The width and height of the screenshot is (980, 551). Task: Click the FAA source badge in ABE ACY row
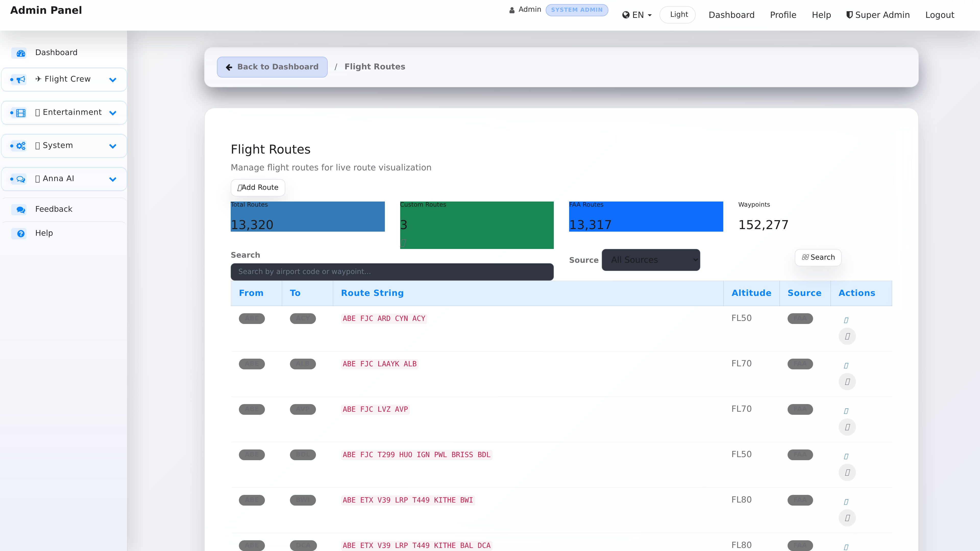tap(800, 318)
